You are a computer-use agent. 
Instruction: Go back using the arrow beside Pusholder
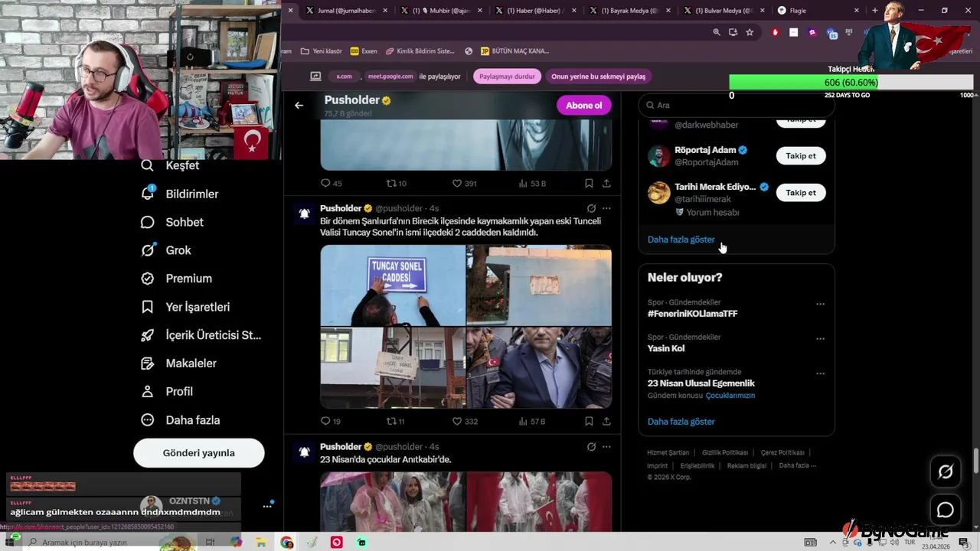click(299, 105)
